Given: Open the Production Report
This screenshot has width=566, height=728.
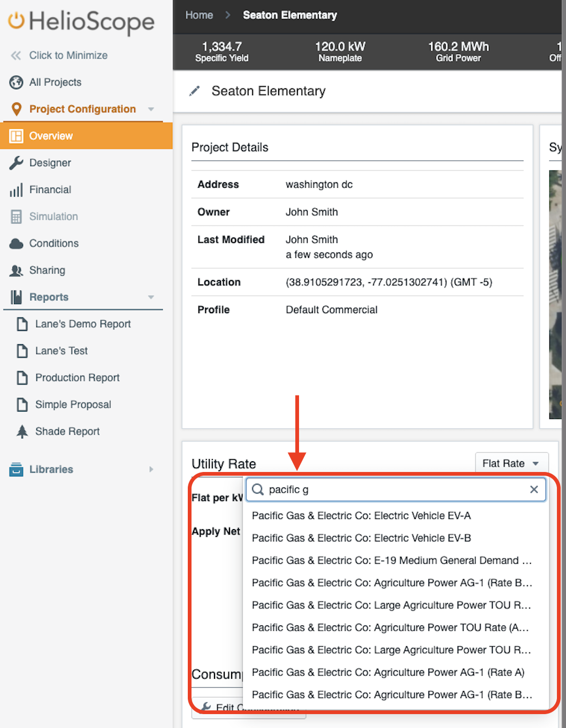Looking at the screenshot, I should coord(78,378).
